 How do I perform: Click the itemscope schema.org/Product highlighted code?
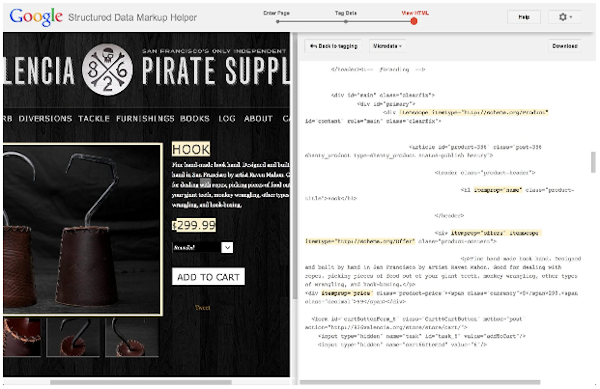click(x=474, y=112)
